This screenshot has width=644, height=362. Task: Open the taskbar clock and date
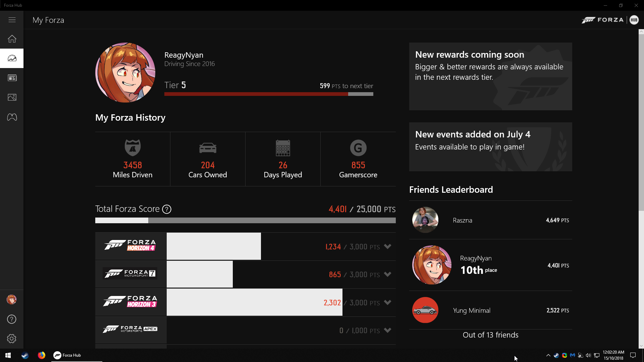point(613,355)
